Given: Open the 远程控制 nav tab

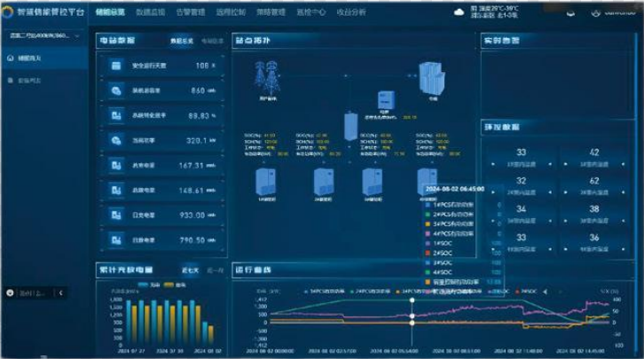Looking at the screenshot, I should click(231, 12).
